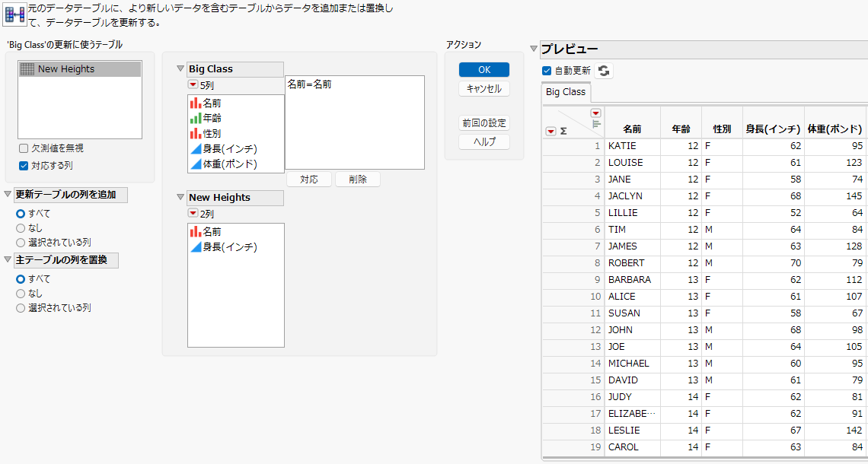This screenshot has height=464, width=868.
Task: Select すべて under 更新テーブルの列を追加
Action: point(21,214)
